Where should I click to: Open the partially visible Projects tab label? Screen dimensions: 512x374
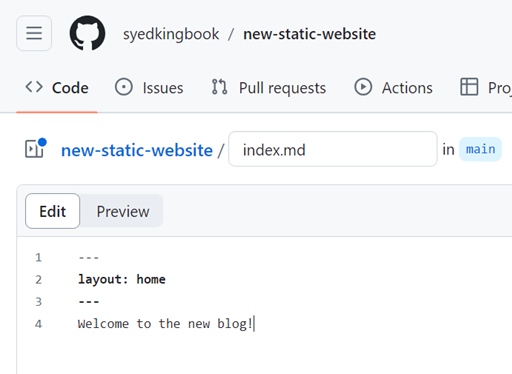[x=500, y=88]
